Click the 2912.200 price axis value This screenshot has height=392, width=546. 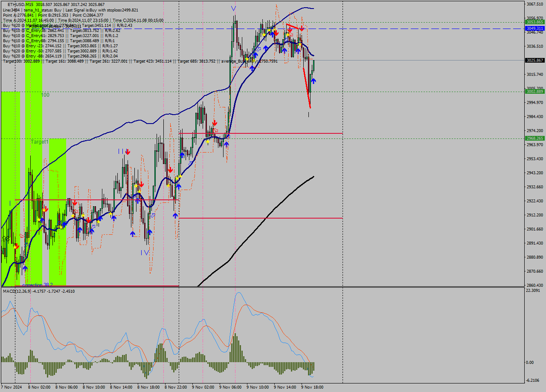535,215
